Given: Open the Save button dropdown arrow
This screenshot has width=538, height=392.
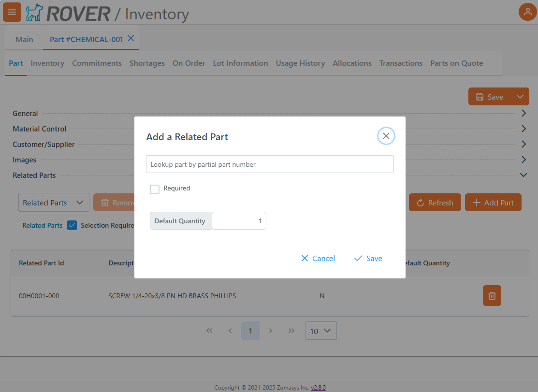Looking at the screenshot, I should pos(520,97).
